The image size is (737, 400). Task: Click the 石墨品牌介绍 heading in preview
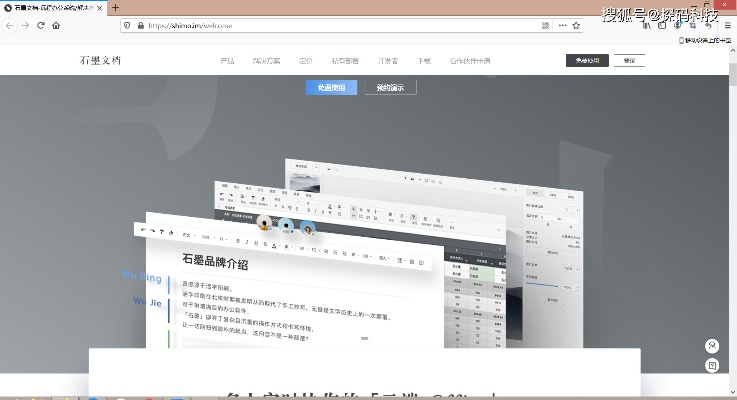[215, 261]
